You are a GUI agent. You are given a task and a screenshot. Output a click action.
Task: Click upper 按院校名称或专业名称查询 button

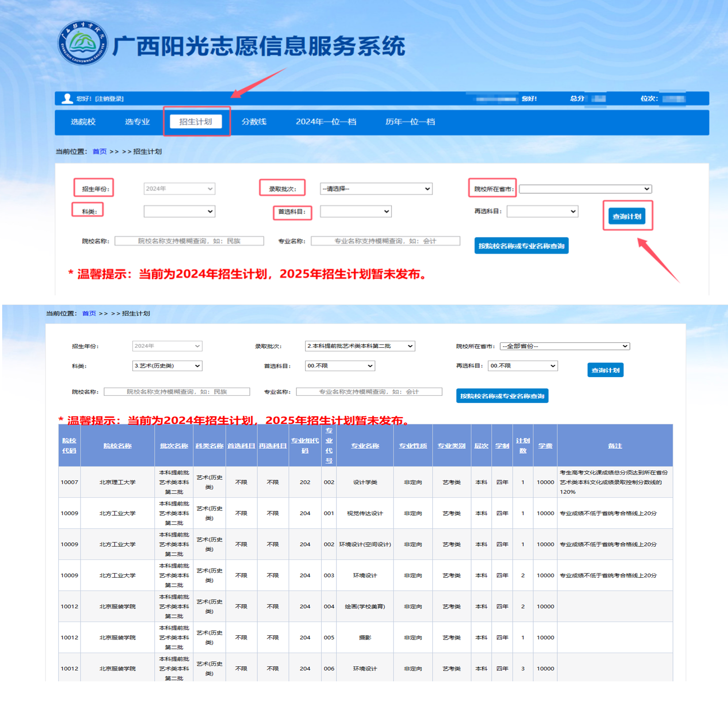521,246
